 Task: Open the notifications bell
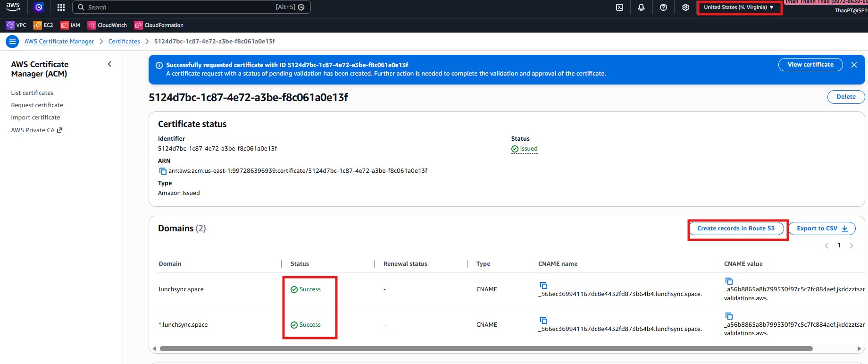tap(641, 7)
